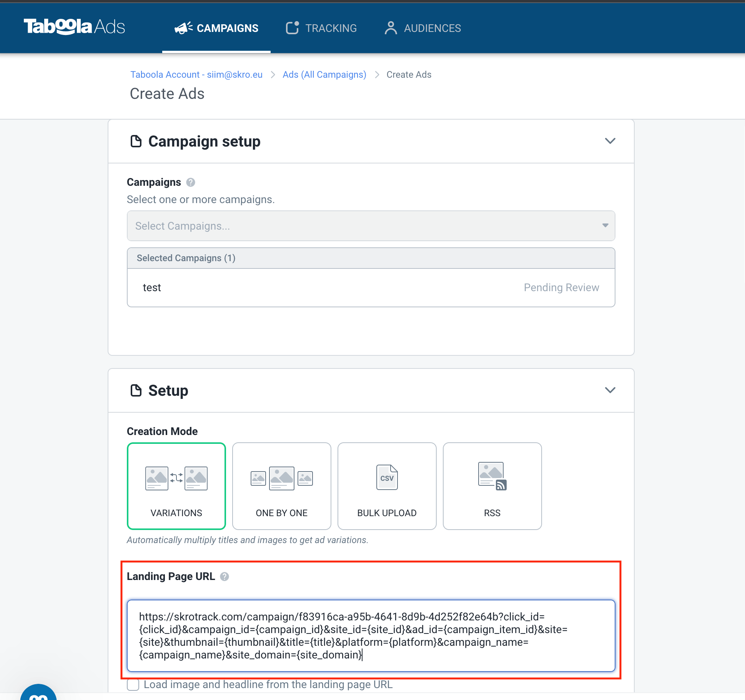
Task: Open the Taboola Account breadcrumb link
Action: pyautogui.click(x=196, y=75)
